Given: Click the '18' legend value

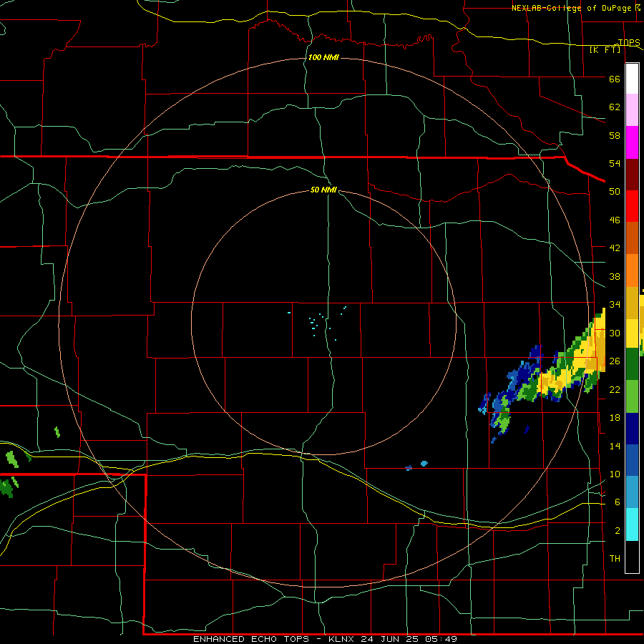Looking at the screenshot, I should (x=615, y=418).
